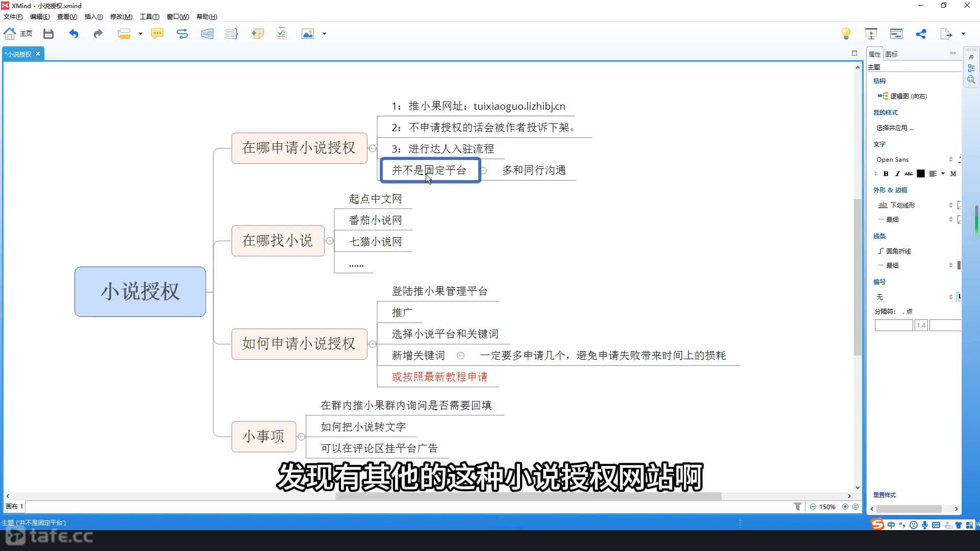Open the image insert dropdown arrow
The height and width of the screenshot is (551, 980).
pyautogui.click(x=324, y=34)
